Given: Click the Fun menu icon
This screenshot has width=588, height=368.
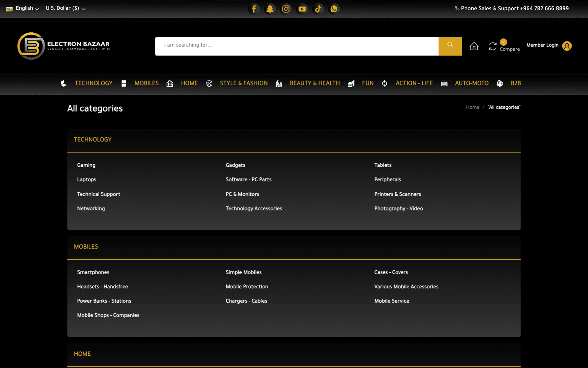Looking at the screenshot, I should 351,83.
